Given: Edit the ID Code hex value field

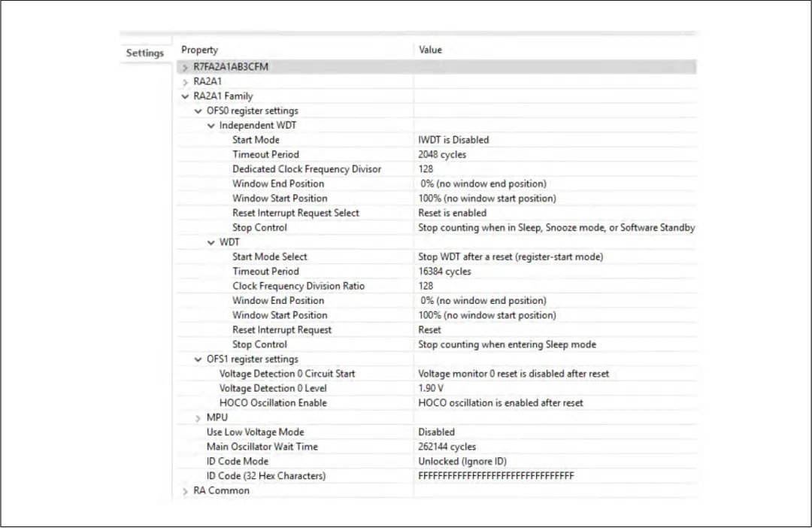Looking at the screenshot, I should (496, 476).
